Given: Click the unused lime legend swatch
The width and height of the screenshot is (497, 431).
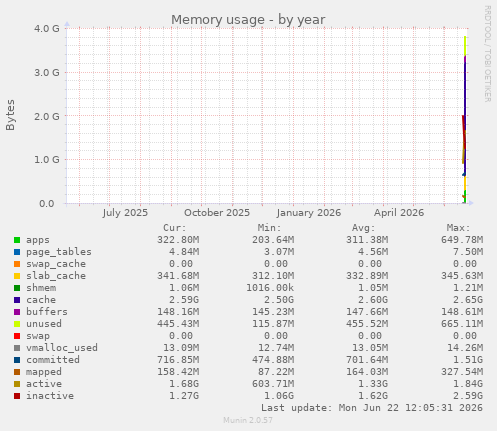Looking at the screenshot, I should (x=17, y=324).
